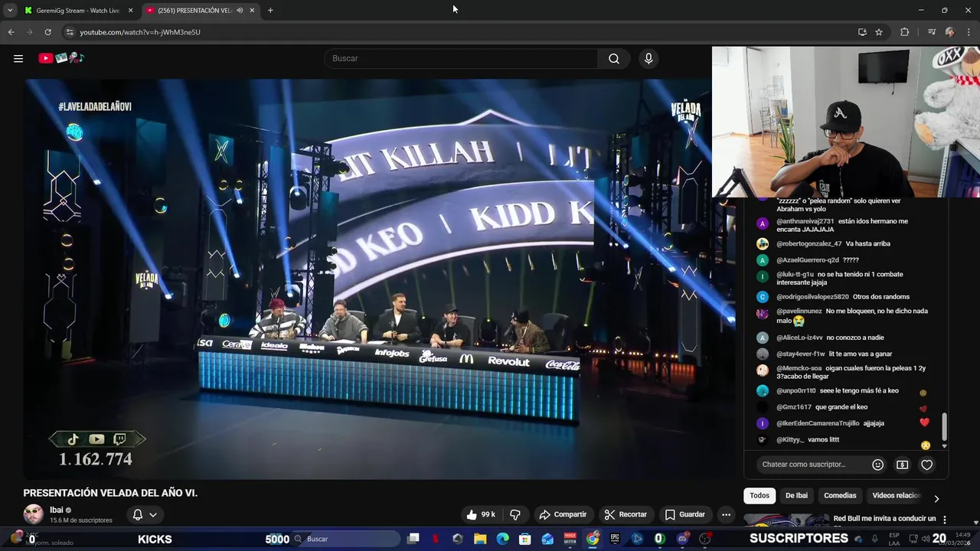Select the Videos relacionados filter chip

pyautogui.click(x=895, y=495)
